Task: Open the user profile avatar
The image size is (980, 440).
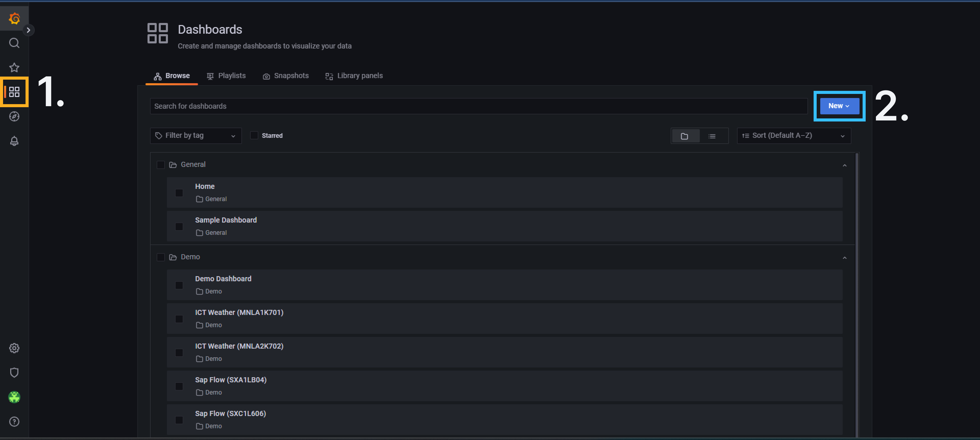Action: (x=14, y=397)
